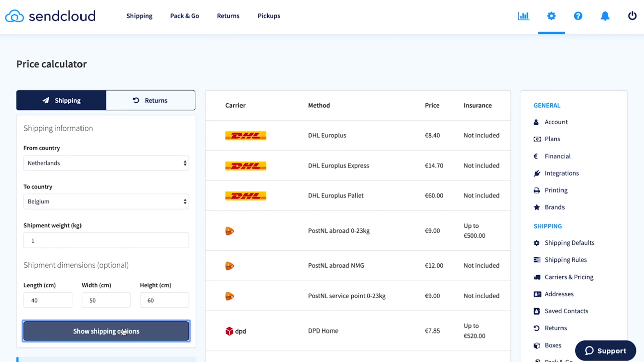This screenshot has height=362, width=644.
Task: Expand the From country dropdown
Action: (106, 163)
